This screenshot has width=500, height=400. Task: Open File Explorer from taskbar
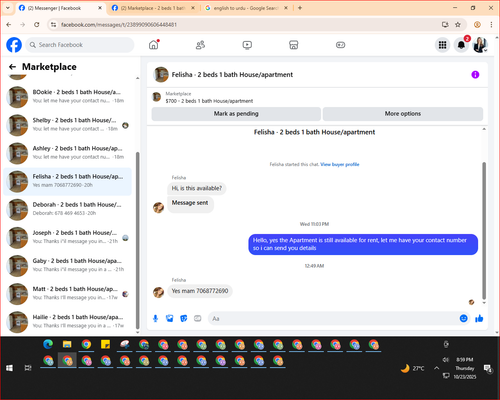67,344
